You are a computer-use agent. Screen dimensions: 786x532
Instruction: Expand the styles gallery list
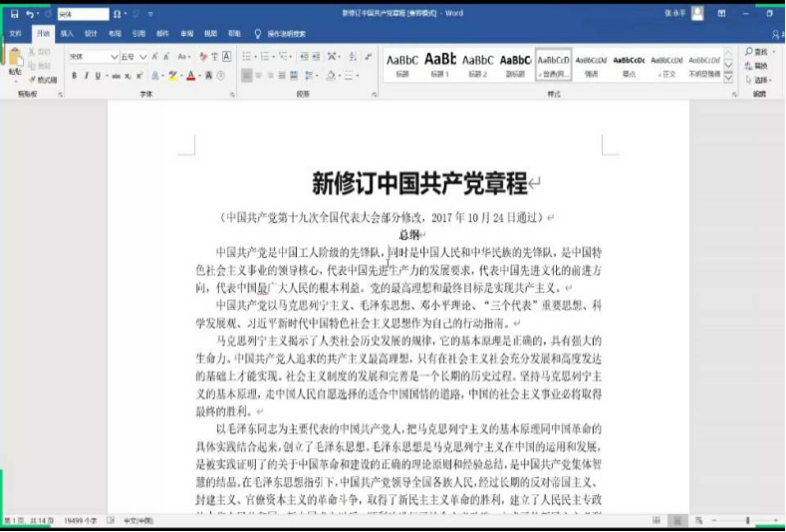pyautogui.click(x=728, y=76)
